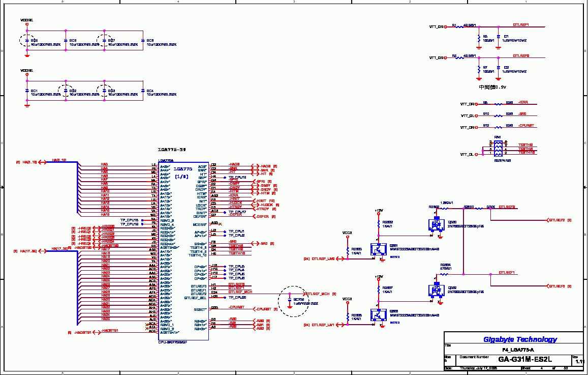Click resistor R3 symbol
The height and width of the screenshot is (375, 588).
(479, 38)
